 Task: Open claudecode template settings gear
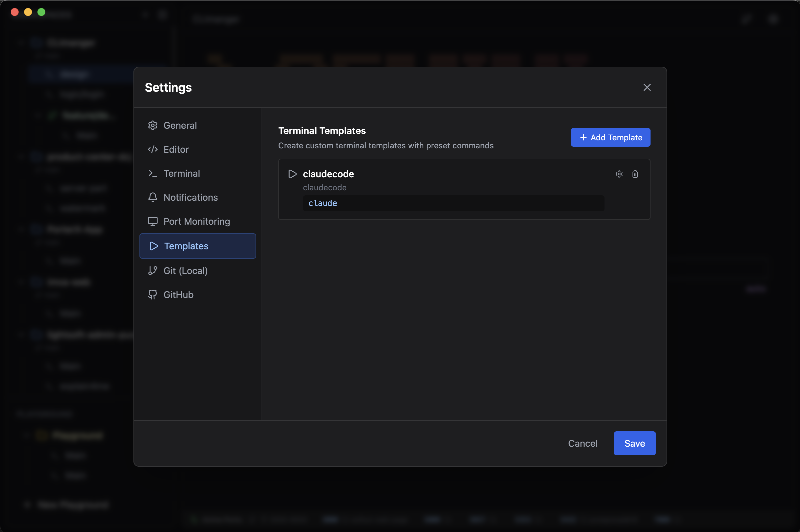[619, 174]
